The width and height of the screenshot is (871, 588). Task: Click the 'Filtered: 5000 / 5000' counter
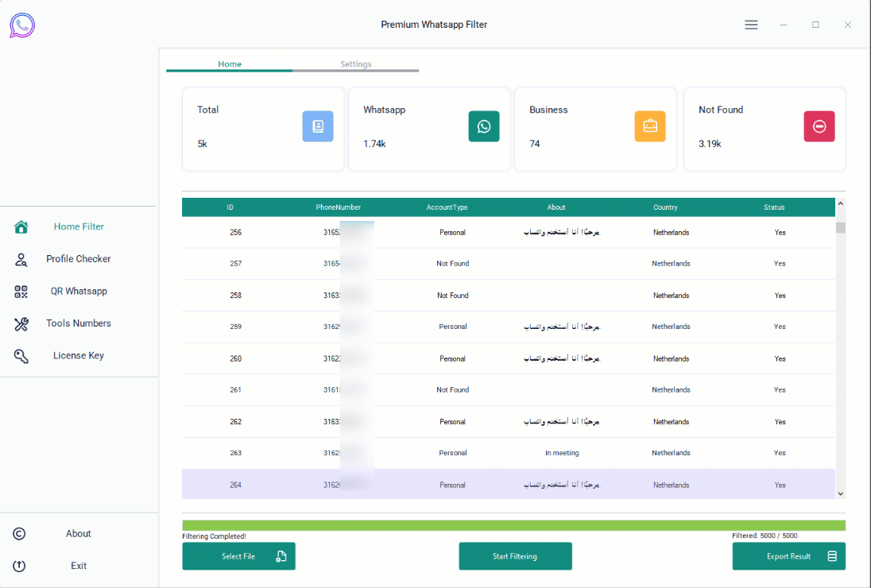(765, 536)
